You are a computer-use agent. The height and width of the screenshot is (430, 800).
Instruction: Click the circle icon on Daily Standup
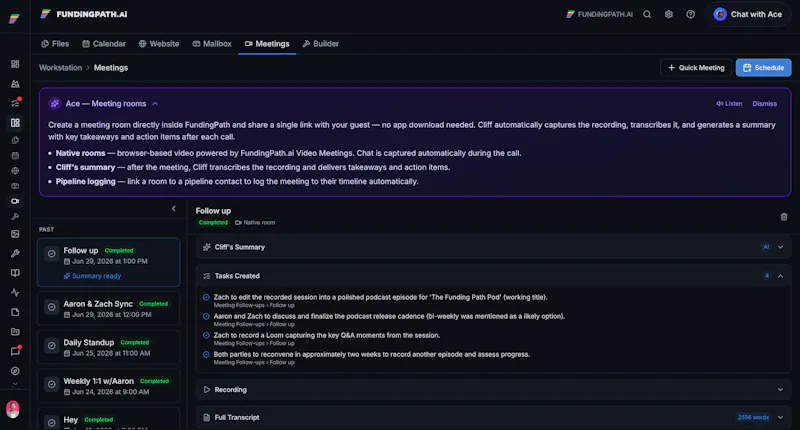pyautogui.click(x=52, y=346)
